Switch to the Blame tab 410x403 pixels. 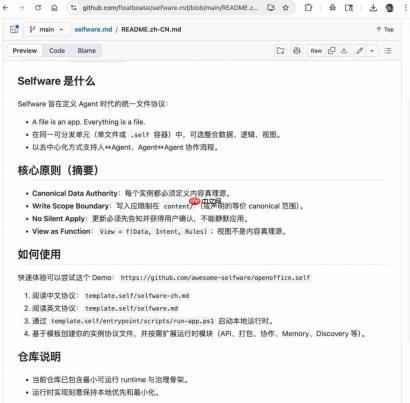87,51
